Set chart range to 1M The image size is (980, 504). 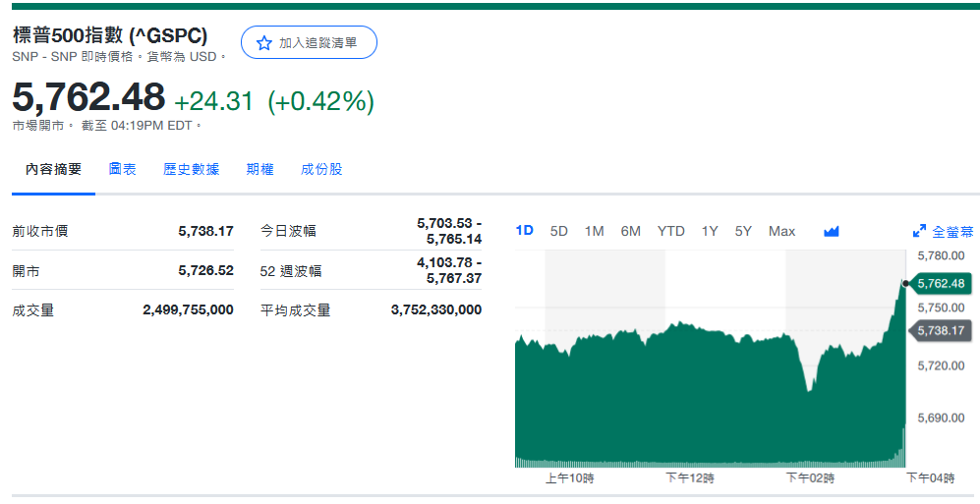pyautogui.click(x=594, y=231)
